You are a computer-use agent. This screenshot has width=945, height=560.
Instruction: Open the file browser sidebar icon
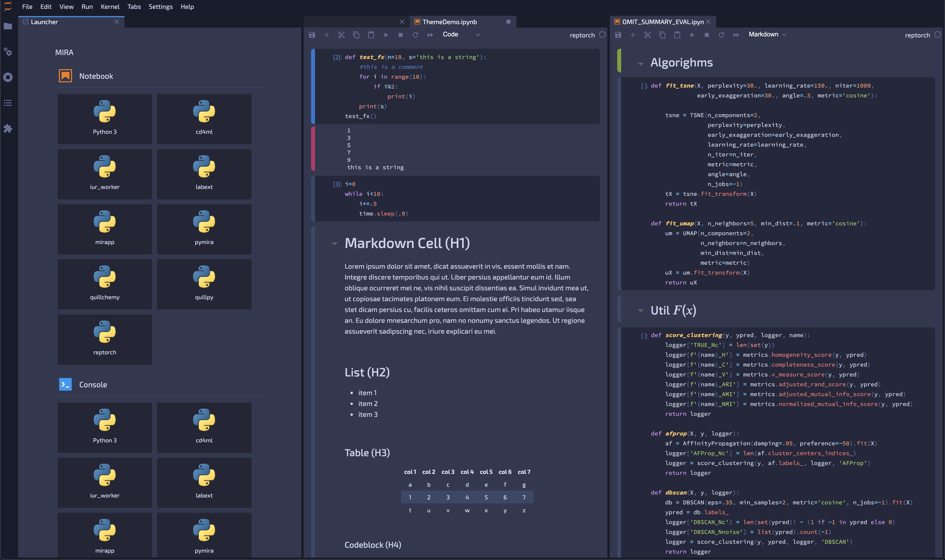point(8,26)
